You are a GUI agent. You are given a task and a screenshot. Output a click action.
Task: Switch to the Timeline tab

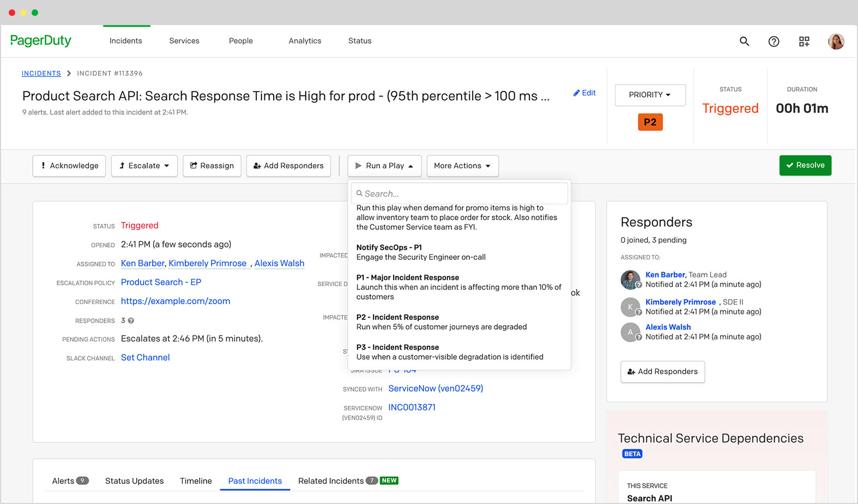[196, 481]
